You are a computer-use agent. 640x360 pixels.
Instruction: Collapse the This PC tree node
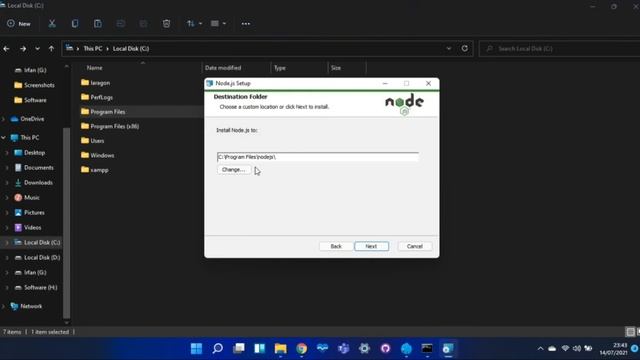(4, 138)
